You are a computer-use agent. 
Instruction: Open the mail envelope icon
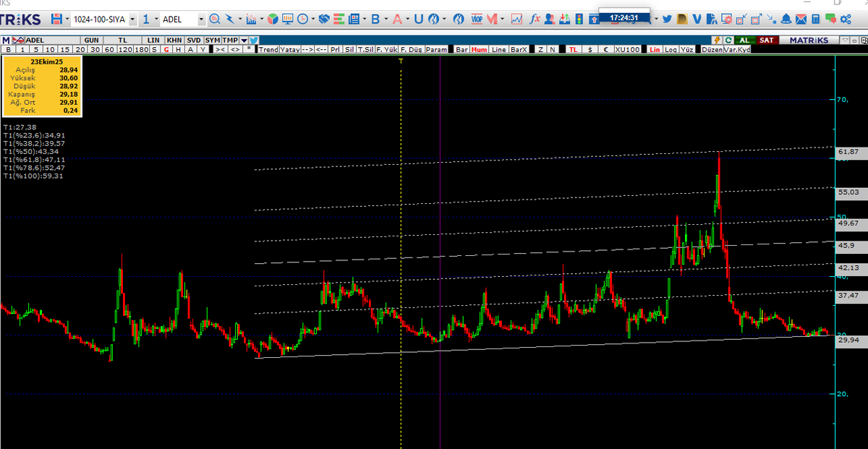tap(801, 20)
